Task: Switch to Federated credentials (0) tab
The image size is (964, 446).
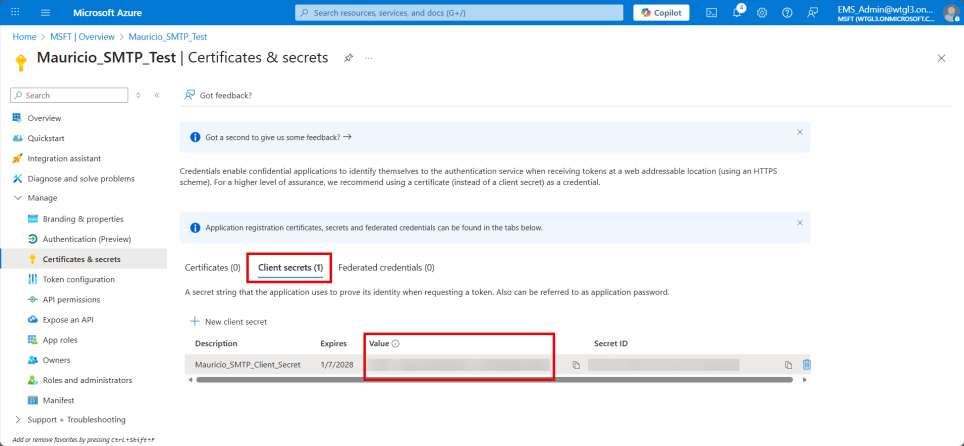Action: 386,268
